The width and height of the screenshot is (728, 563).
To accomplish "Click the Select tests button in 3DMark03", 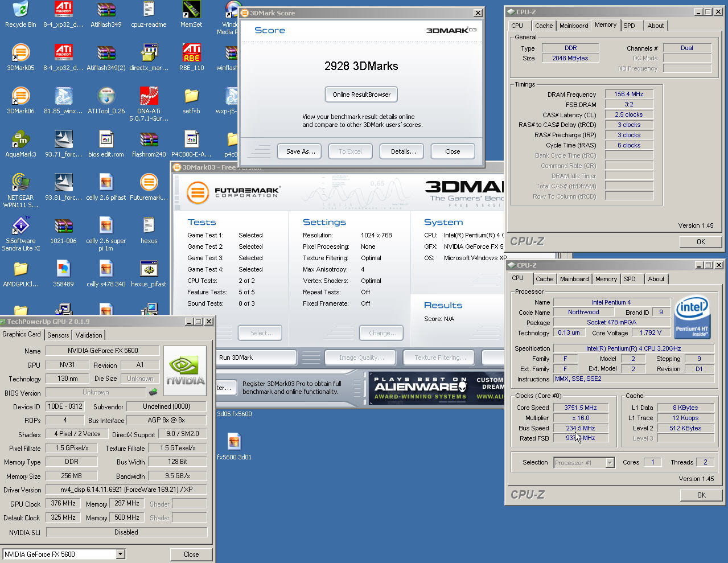I will [261, 333].
